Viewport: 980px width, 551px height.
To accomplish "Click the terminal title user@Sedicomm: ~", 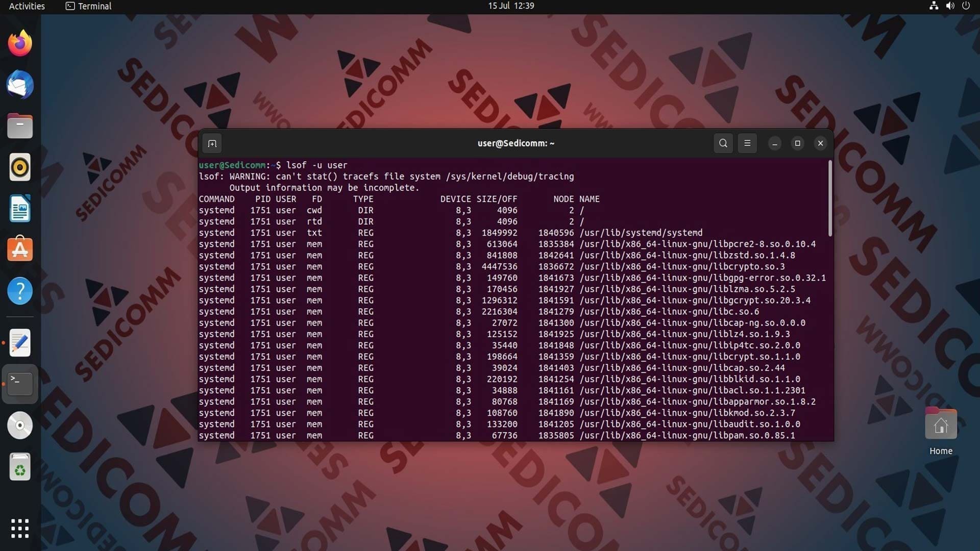I will pos(516,143).
